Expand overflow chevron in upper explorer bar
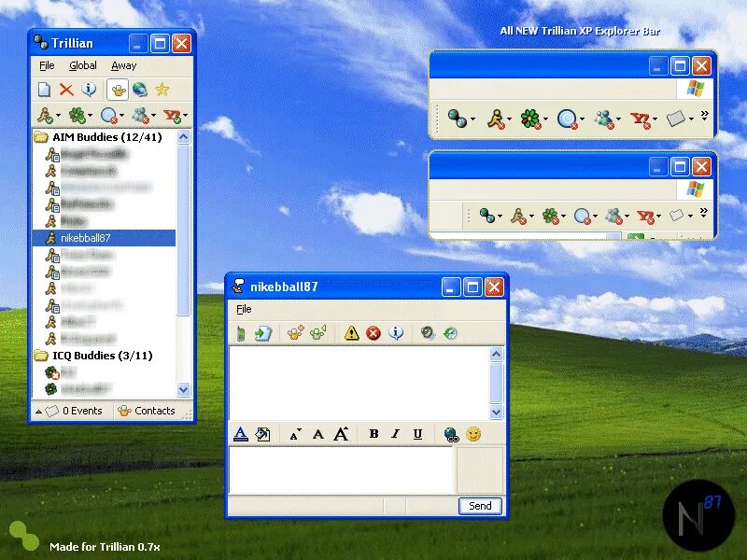Viewport: 747px width, 560px height. (705, 115)
